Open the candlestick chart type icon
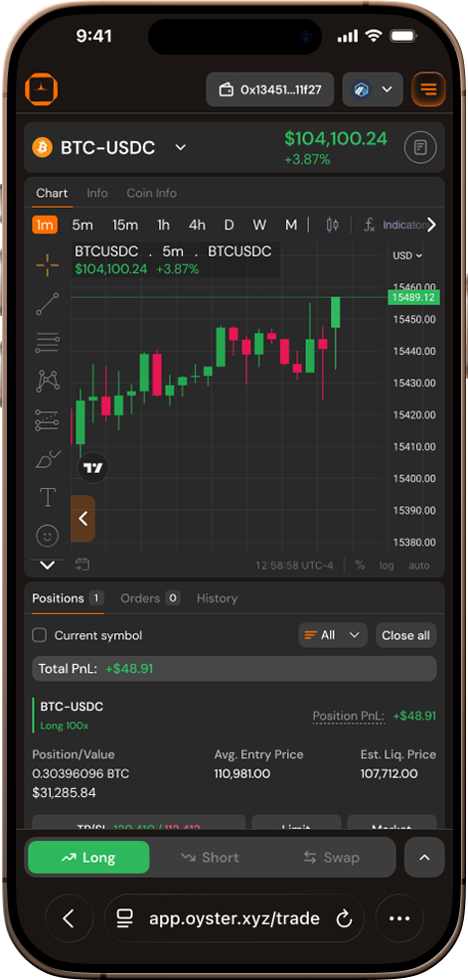 click(x=333, y=225)
